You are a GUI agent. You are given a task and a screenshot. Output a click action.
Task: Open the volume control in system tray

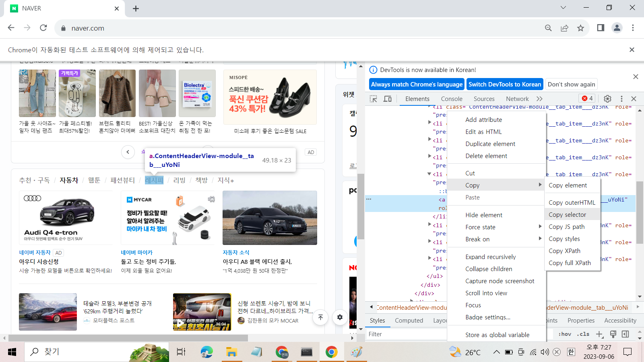click(x=545, y=352)
